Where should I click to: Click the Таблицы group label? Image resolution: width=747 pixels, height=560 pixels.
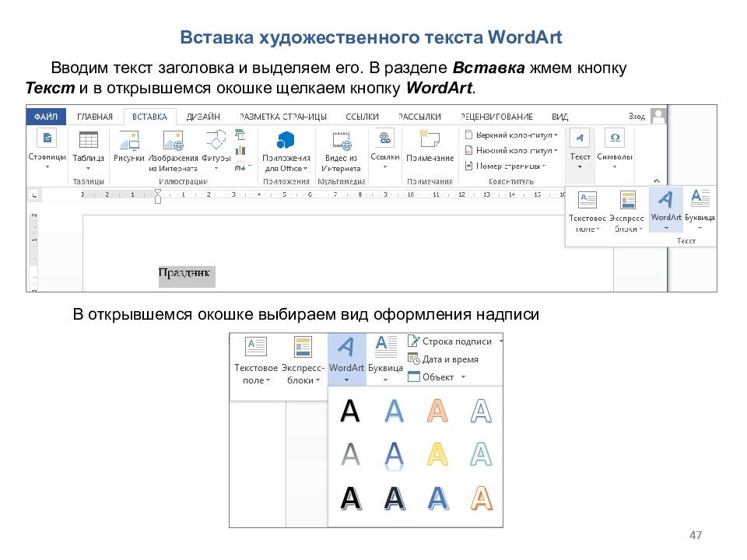click(x=89, y=181)
